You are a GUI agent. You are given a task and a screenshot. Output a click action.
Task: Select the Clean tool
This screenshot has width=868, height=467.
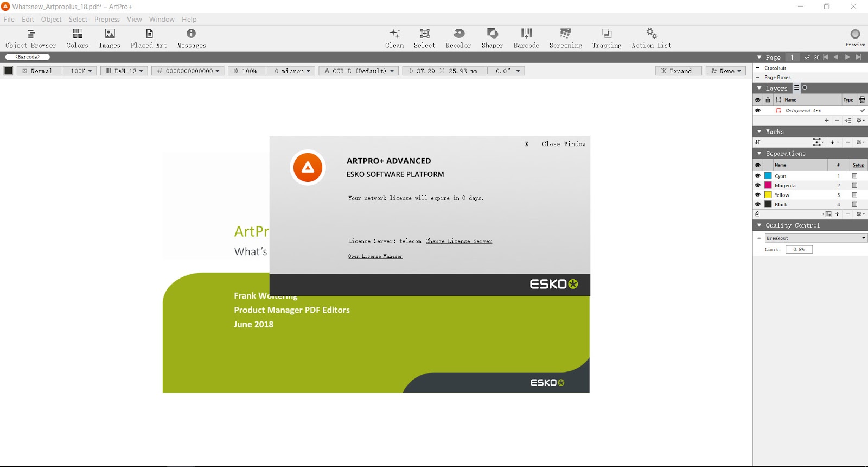394,39
